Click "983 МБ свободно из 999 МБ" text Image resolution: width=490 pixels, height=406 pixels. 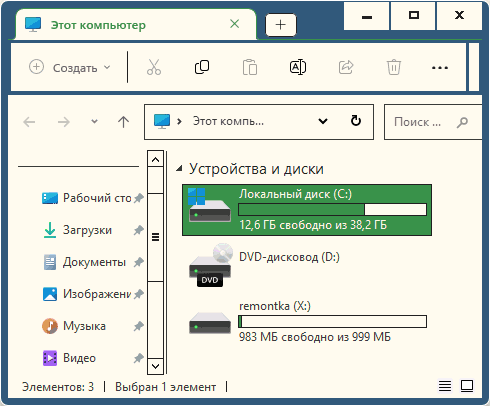coord(315,337)
